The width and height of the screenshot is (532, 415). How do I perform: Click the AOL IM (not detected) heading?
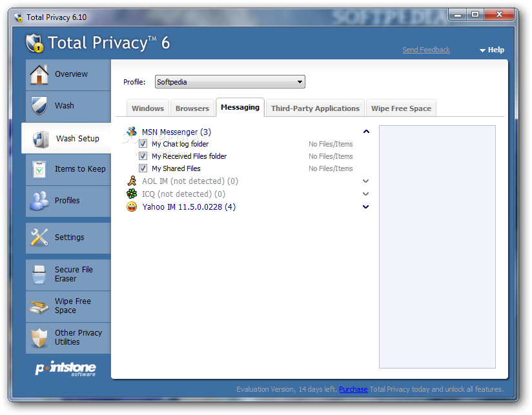pos(190,181)
